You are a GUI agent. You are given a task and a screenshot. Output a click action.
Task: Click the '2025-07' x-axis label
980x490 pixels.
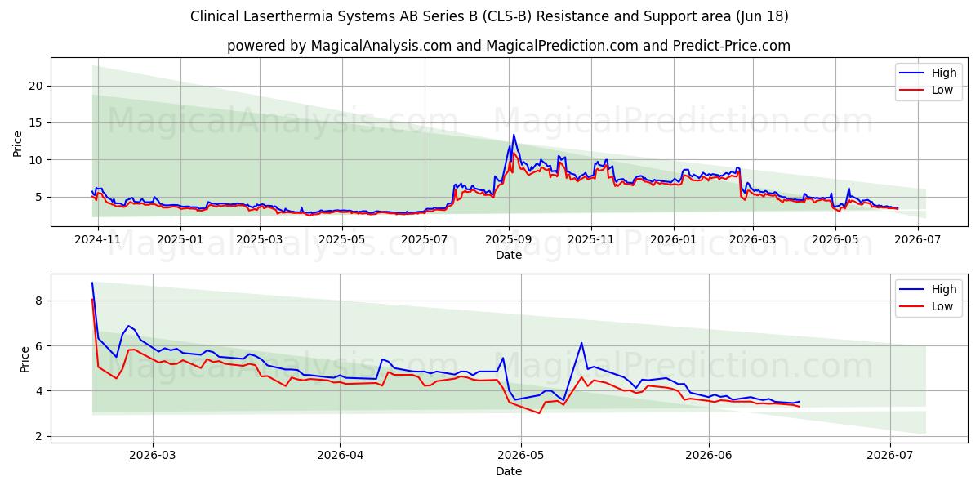coord(425,240)
